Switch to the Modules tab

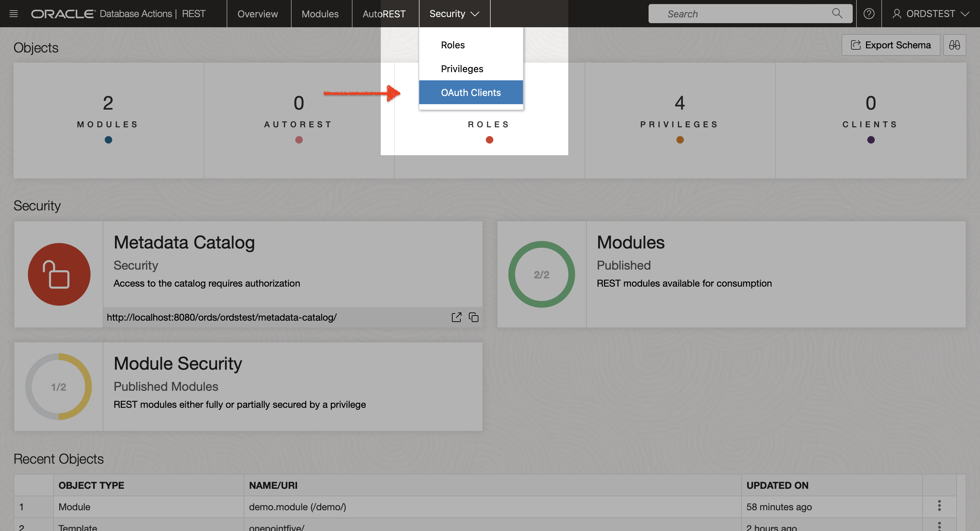tap(320, 14)
